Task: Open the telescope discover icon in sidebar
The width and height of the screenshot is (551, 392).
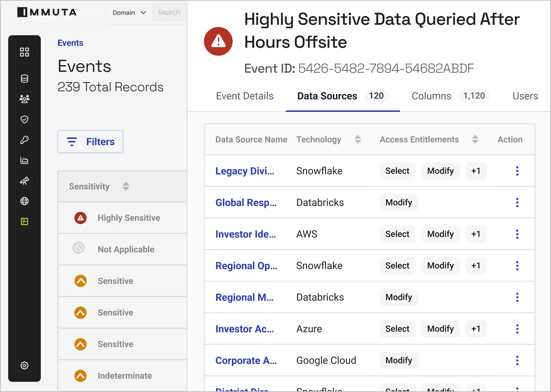Action: (x=24, y=181)
